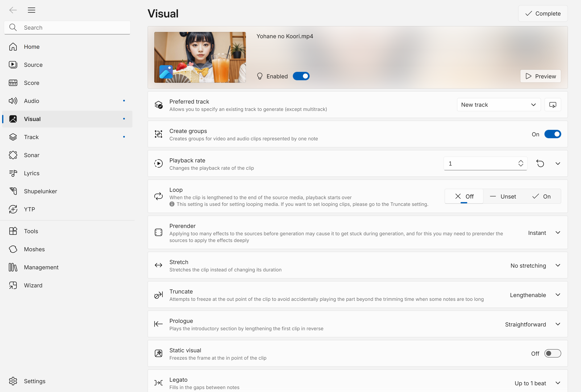Click the Prologue arrow icon

click(x=158, y=324)
